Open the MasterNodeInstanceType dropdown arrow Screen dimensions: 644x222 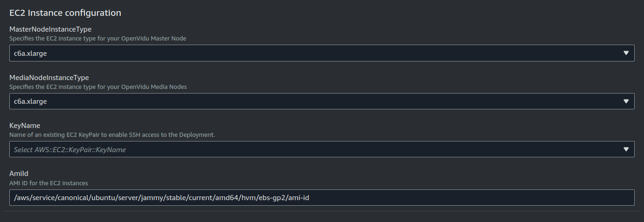626,53
